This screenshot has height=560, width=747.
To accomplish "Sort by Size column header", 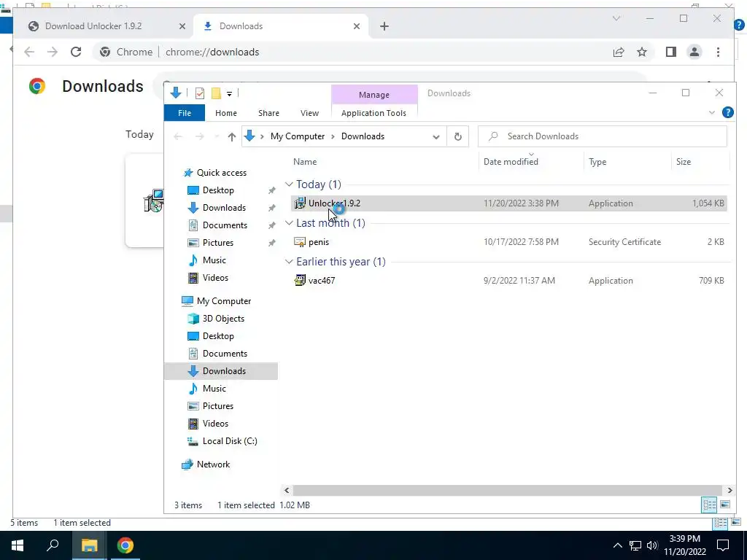I will click(x=683, y=162).
